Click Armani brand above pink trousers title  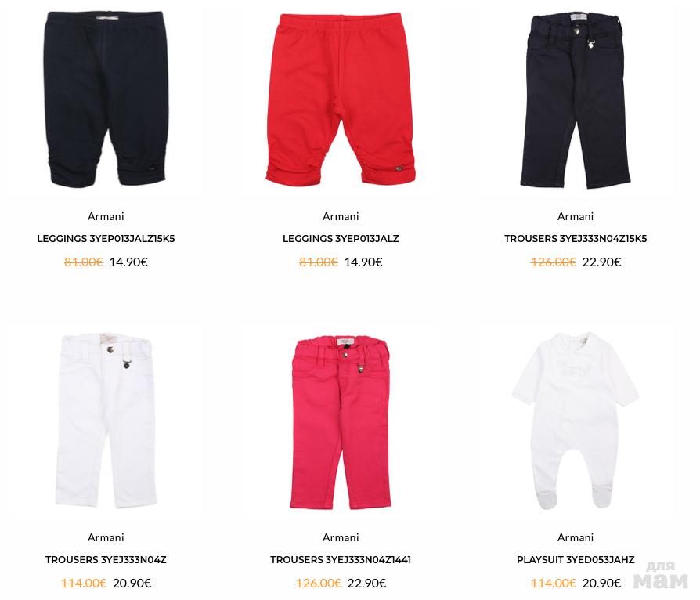341,537
